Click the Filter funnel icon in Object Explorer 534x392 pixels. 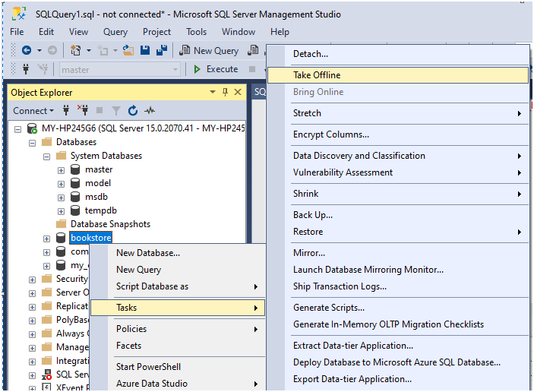pyautogui.click(x=116, y=111)
